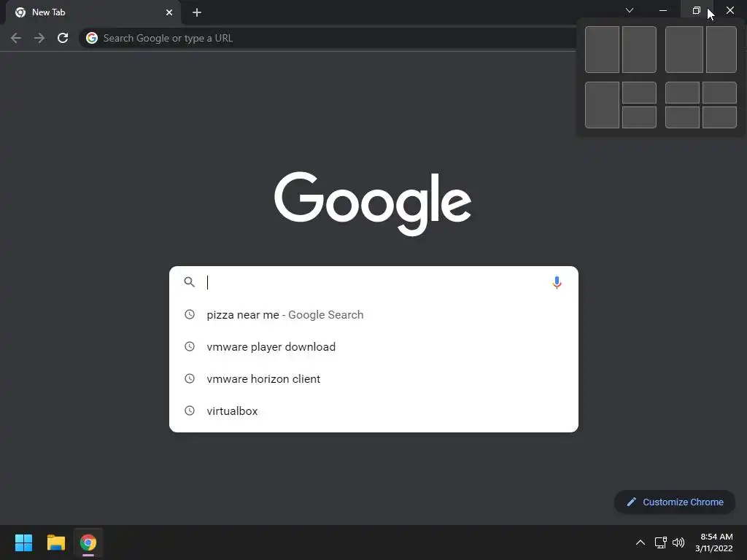747x560 pixels.
Task: Snap window to tall left zone of three-zone layout
Action: click(602, 105)
